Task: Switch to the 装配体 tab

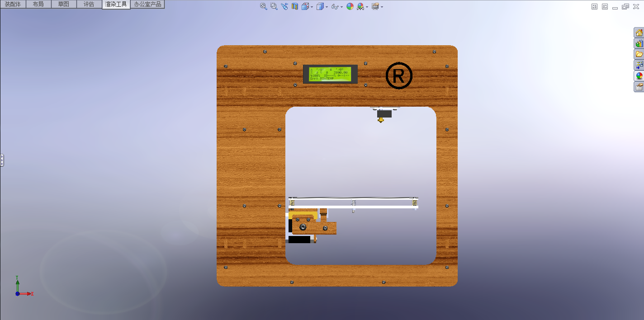Action: [13, 4]
